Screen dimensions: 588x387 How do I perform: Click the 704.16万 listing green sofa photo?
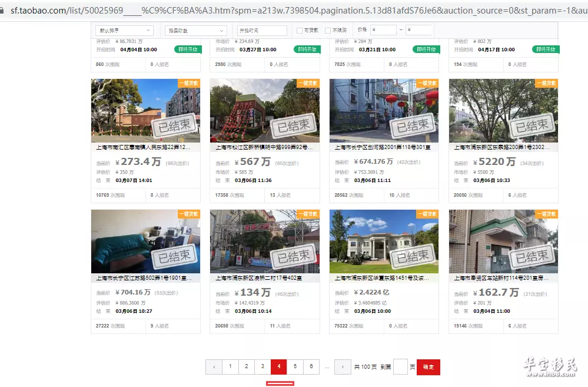[x=145, y=242]
